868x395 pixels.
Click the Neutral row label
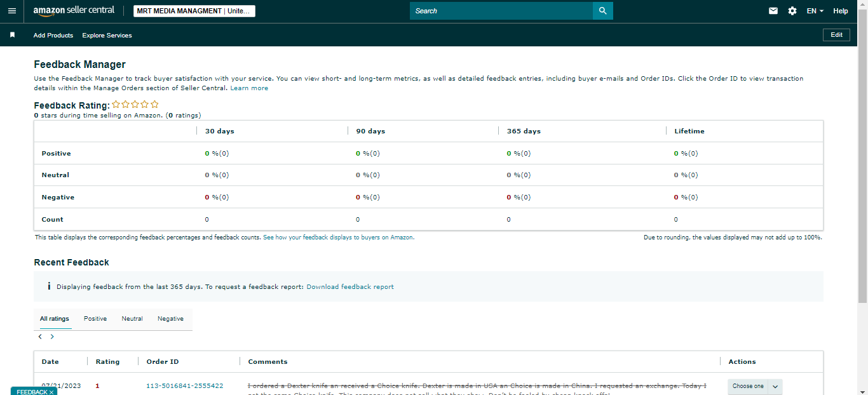pyautogui.click(x=55, y=175)
